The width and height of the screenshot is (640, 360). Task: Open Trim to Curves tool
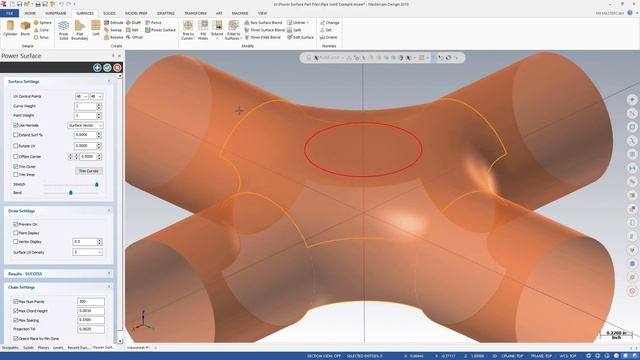188,30
